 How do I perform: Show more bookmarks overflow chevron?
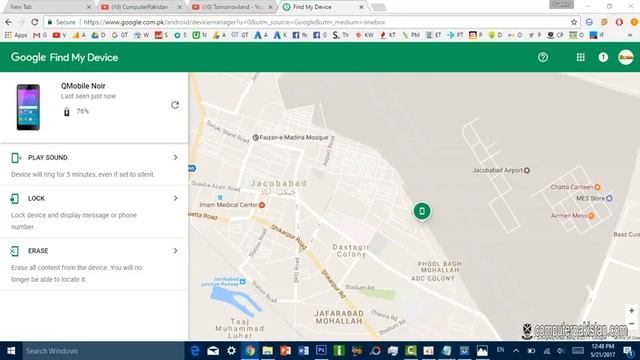coord(630,36)
